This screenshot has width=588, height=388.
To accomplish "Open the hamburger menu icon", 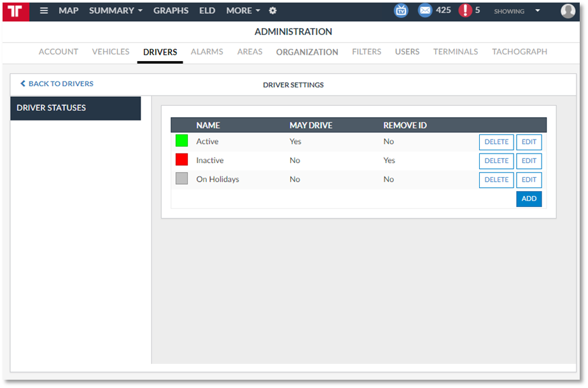I will [44, 11].
